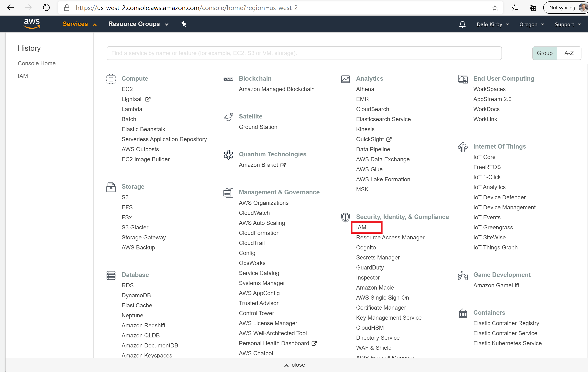Reload the page
This screenshot has height=372, width=588.
coord(46,8)
